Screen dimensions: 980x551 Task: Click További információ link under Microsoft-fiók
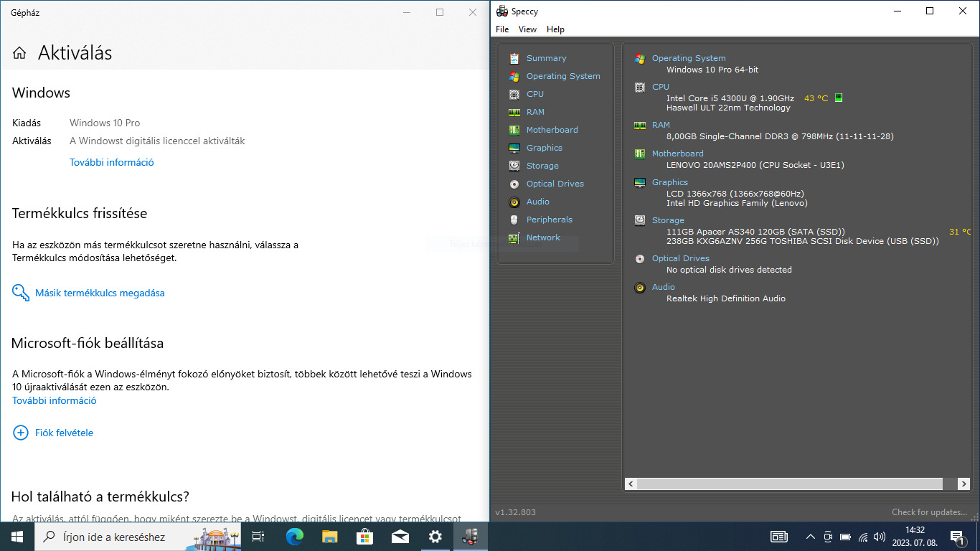(x=55, y=400)
